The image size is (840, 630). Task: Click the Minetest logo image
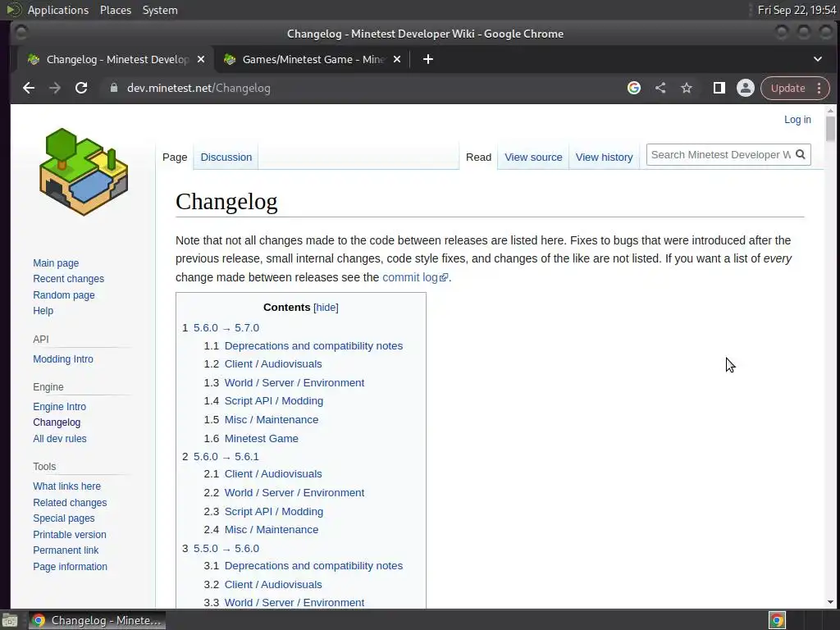[x=84, y=171]
